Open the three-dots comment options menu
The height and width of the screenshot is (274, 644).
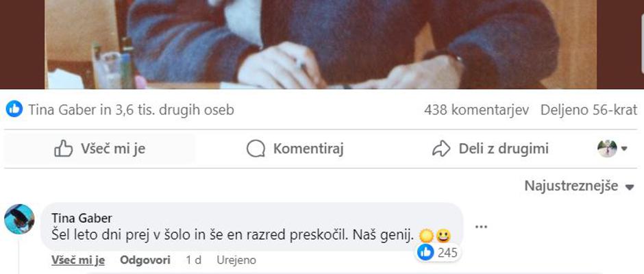[x=481, y=227]
